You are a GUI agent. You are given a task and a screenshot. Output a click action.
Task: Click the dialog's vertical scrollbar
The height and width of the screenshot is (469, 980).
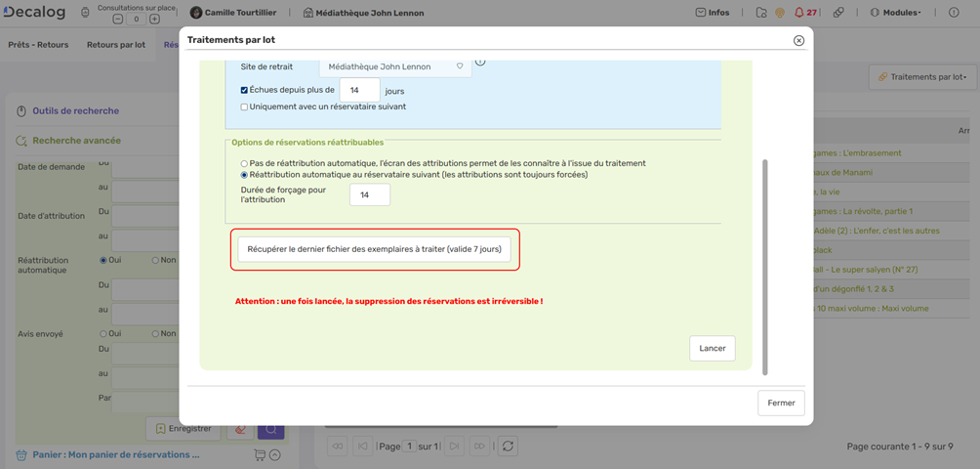point(765,264)
